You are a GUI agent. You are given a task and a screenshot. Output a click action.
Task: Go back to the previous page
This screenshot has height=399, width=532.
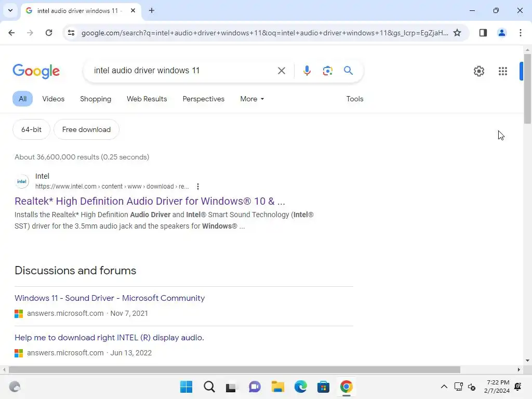[x=11, y=33]
